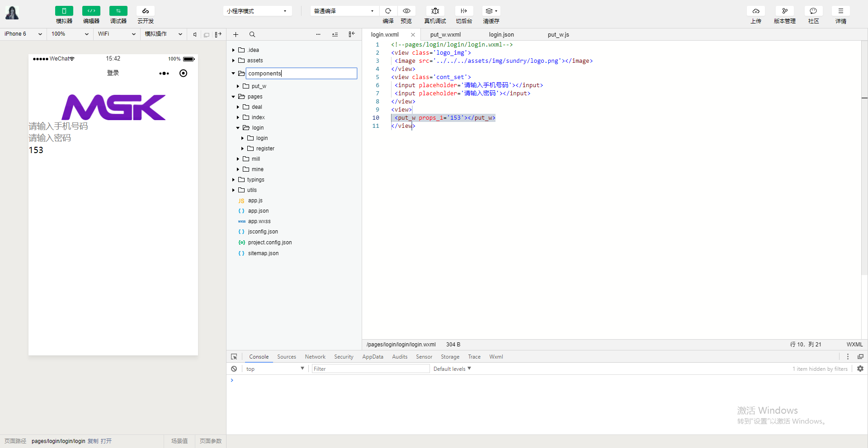Open version management icon
The width and height of the screenshot is (868, 448).
point(784,11)
